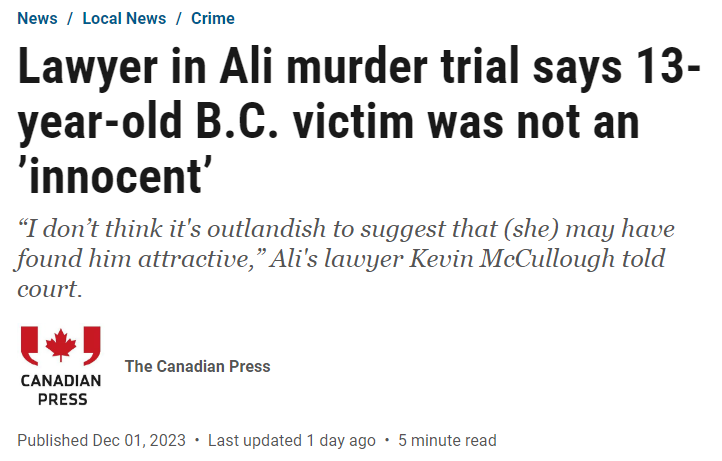Click the left red bracket of the logo

[x=29, y=345]
